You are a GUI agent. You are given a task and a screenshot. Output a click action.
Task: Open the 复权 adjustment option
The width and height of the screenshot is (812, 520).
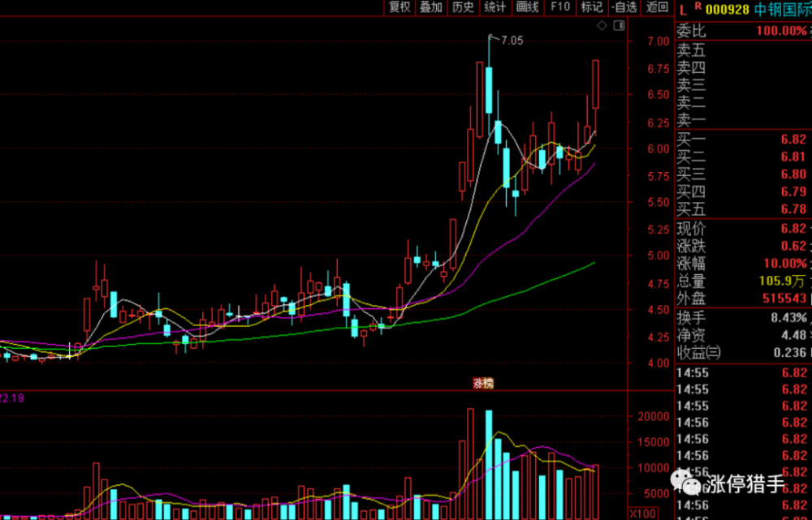tap(400, 7)
